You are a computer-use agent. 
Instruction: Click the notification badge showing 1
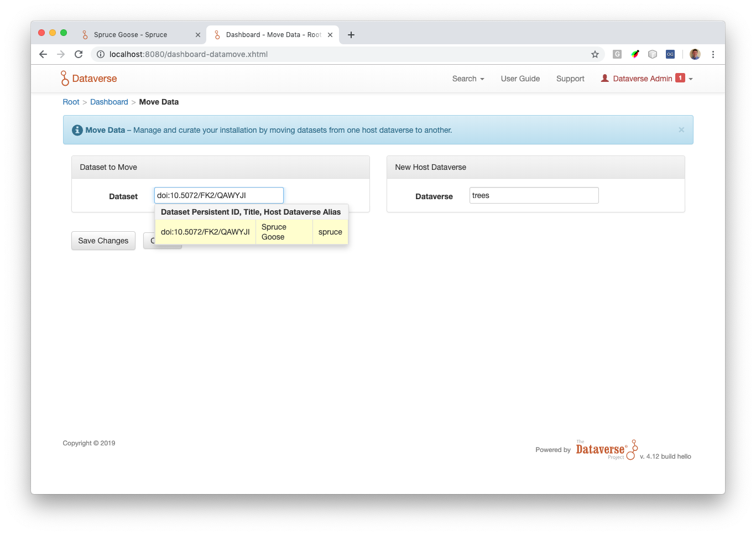click(680, 78)
